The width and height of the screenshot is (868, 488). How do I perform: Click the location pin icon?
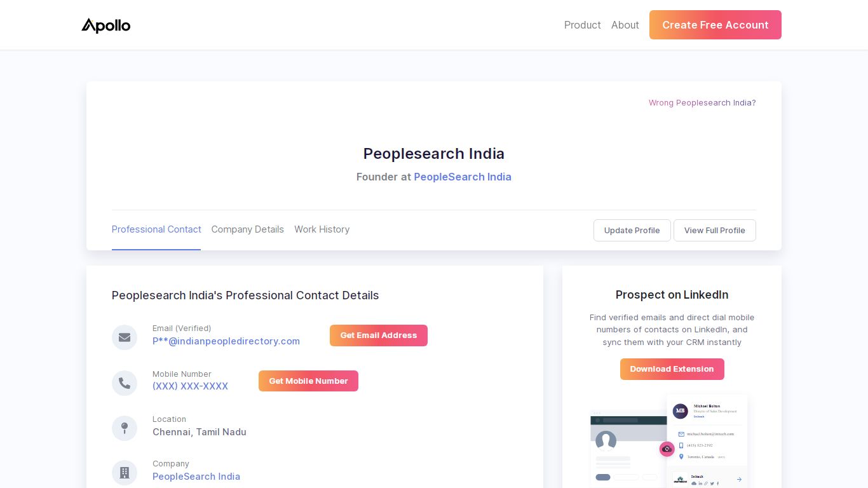125,428
